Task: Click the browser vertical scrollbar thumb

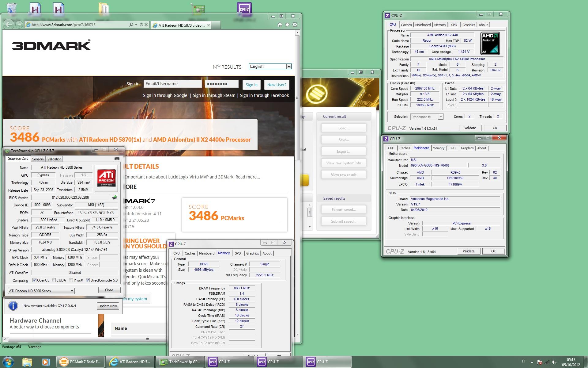Action: [x=297, y=98]
